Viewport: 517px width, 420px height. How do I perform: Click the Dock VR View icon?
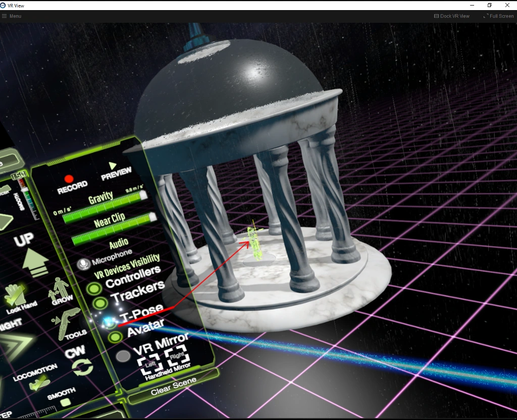coord(436,16)
